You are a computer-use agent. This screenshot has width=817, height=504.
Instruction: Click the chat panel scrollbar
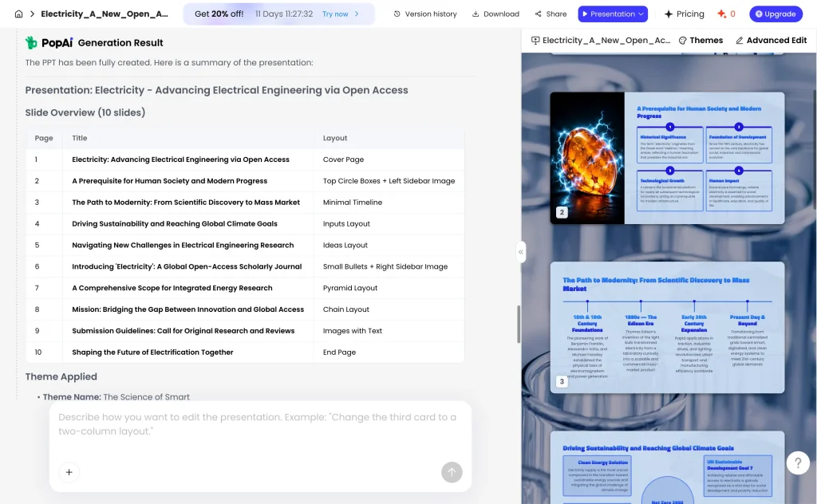pos(519,324)
